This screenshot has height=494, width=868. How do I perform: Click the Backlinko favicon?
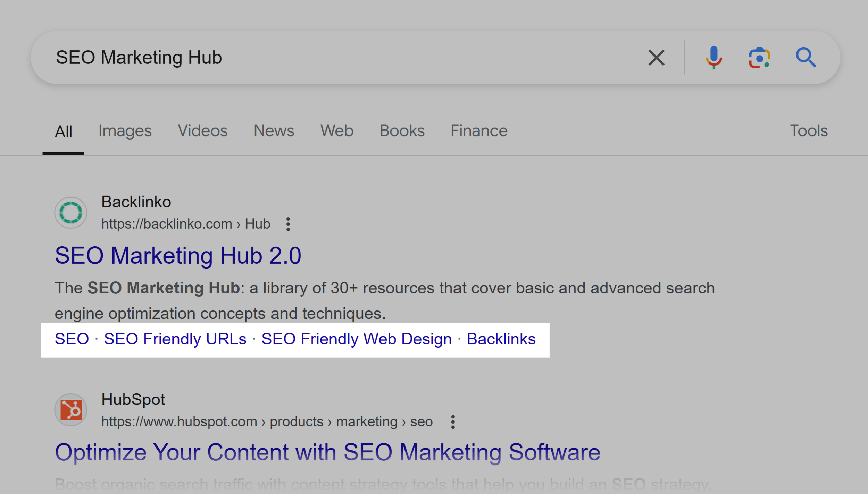(71, 213)
